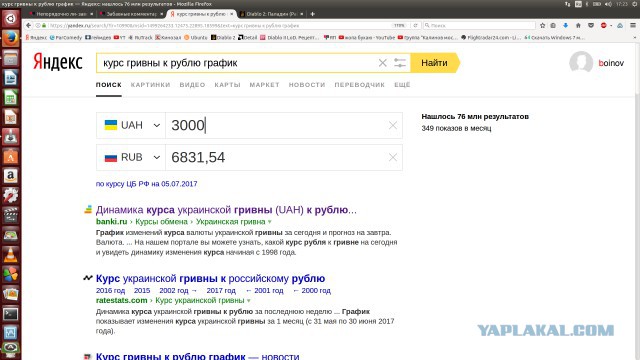Open System Settings wrench-gear icon in dock

pyautogui.click(x=10, y=196)
